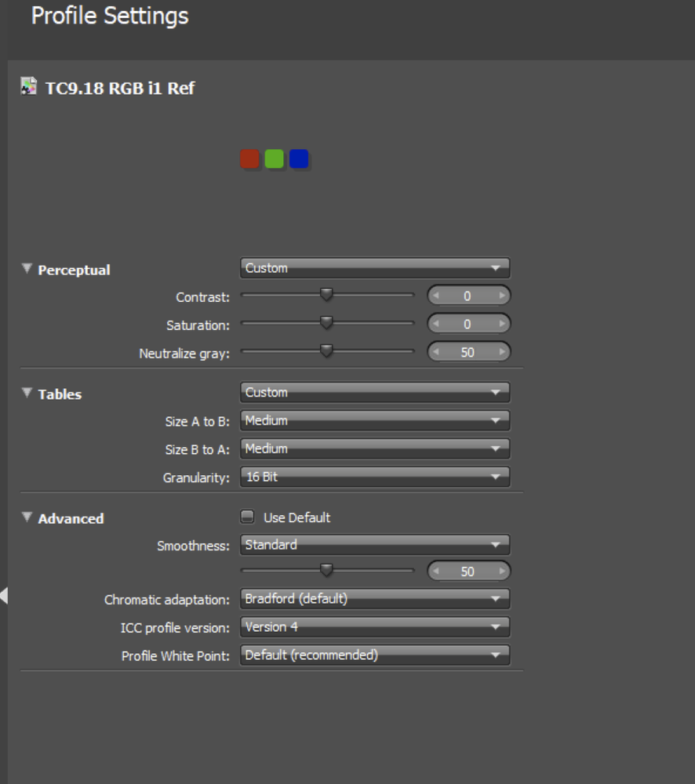This screenshot has height=784, width=695.
Task: Collapse the Perceptual section
Action: [x=27, y=269]
